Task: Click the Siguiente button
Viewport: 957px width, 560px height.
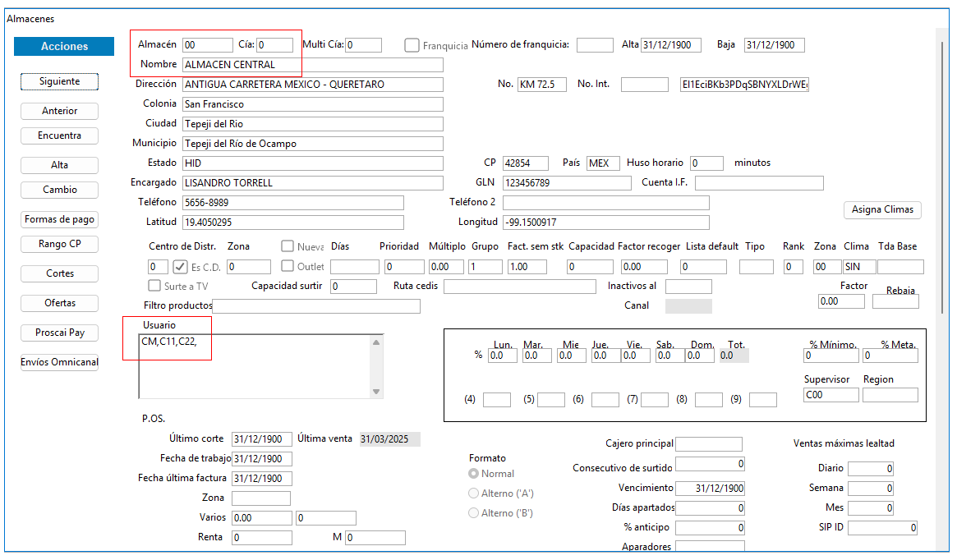Action: point(59,82)
